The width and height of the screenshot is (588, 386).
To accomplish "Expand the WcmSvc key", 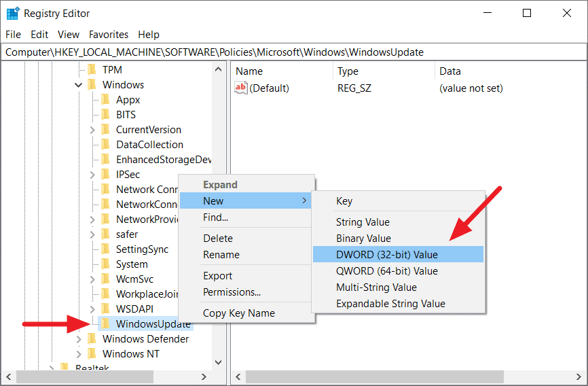I will click(x=92, y=279).
